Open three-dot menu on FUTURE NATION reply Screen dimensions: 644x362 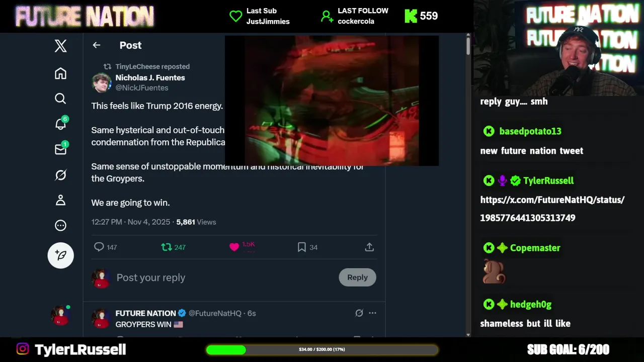[x=372, y=313]
